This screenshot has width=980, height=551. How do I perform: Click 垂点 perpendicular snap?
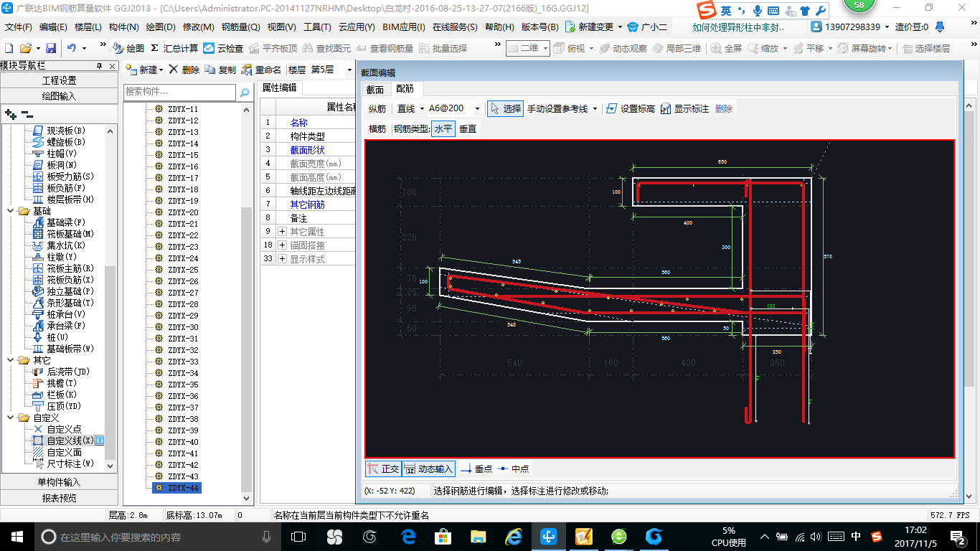(476, 468)
